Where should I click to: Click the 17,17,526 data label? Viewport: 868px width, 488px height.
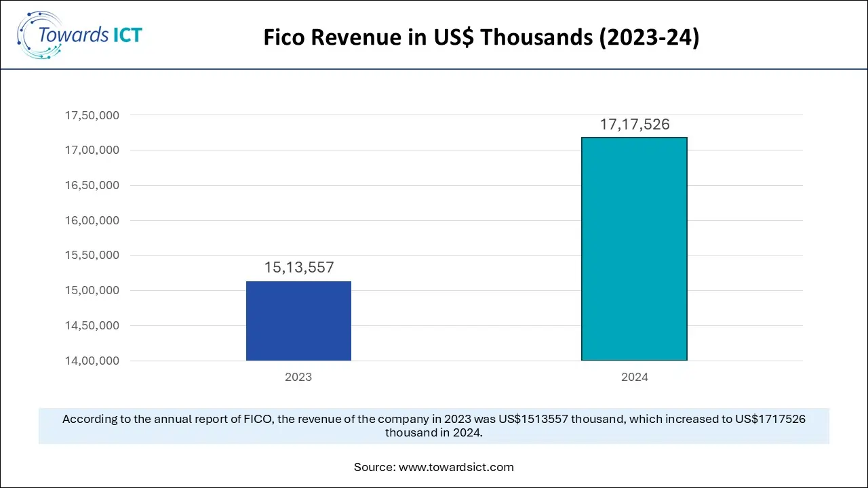click(635, 124)
